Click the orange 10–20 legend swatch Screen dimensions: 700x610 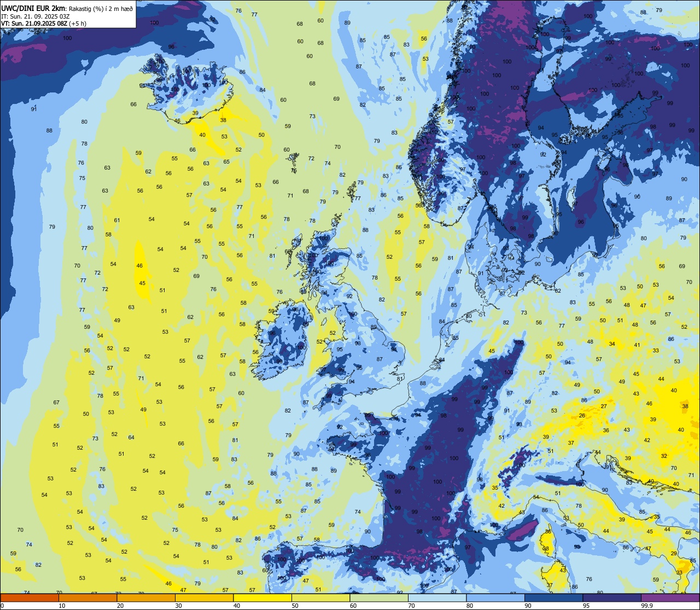click(88, 598)
